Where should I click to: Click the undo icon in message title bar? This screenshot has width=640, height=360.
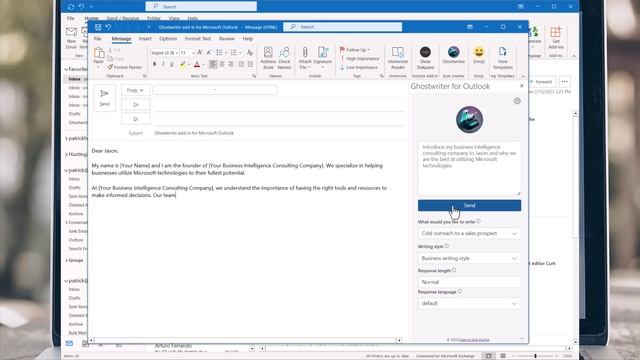[x=108, y=27]
